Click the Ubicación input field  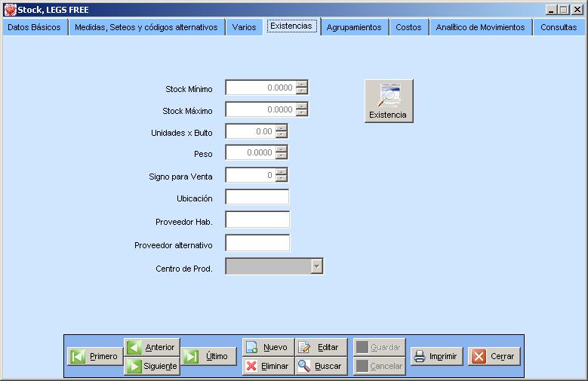(x=257, y=198)
